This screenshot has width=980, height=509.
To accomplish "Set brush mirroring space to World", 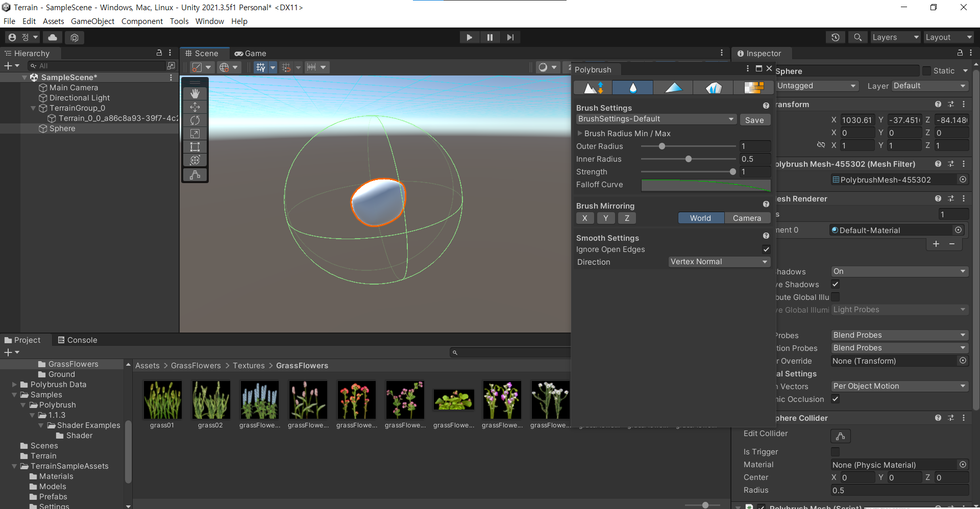I will 701,218.
